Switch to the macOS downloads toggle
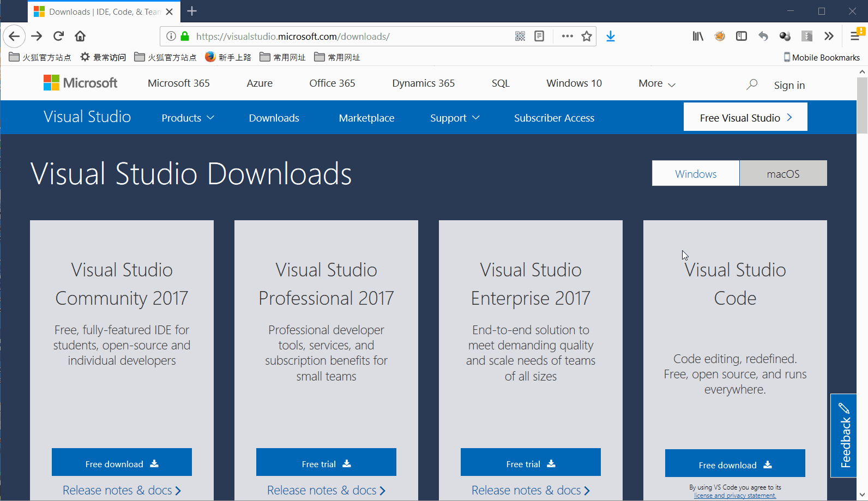The image size is (868, 501). 783,173
